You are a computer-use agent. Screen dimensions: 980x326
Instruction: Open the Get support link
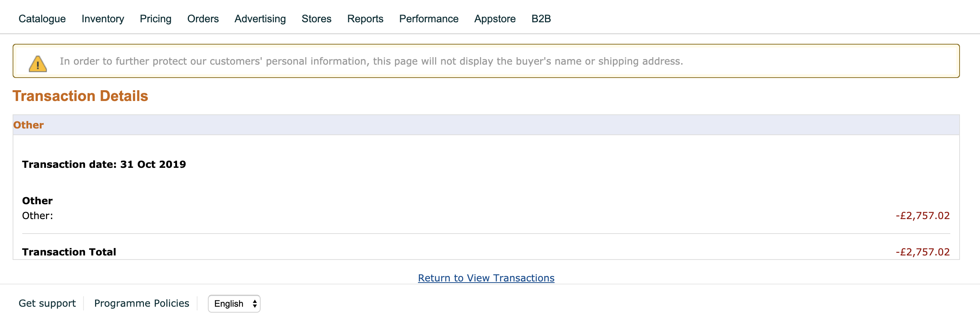pyautogui.click(x=47, y=303)
